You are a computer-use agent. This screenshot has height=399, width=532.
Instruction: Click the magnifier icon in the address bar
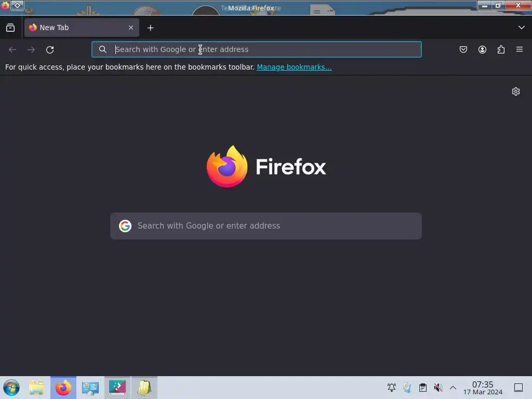point(103,49)
